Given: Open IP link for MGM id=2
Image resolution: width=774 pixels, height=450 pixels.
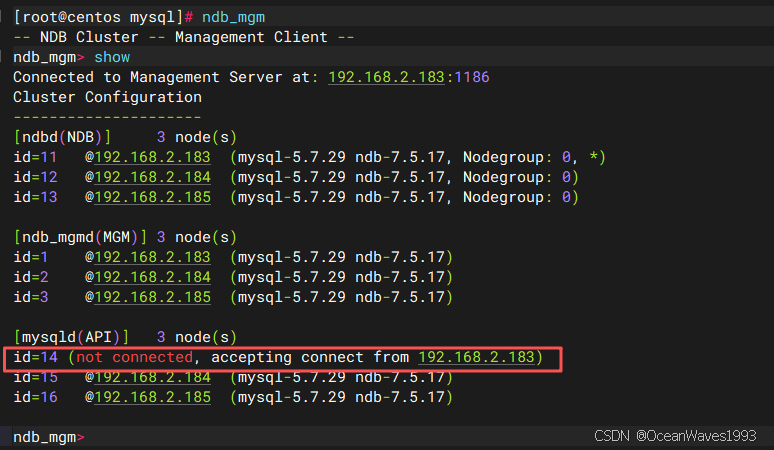Looking at the screenshot, I should click(x=153, y=277).
